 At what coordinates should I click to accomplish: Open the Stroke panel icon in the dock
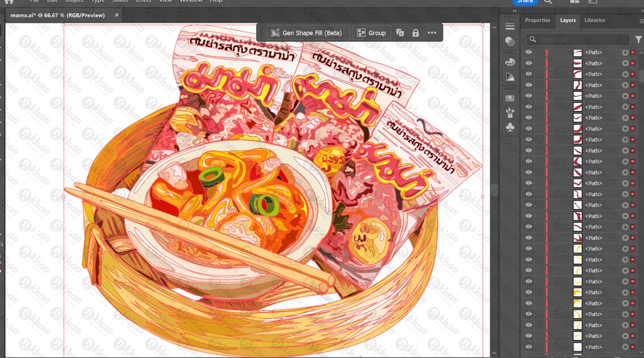(x=510, y=27)
